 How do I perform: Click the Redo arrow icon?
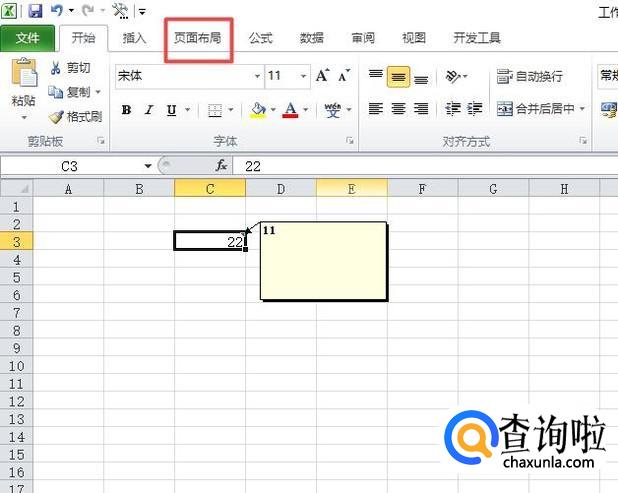[x=88, y=10]
